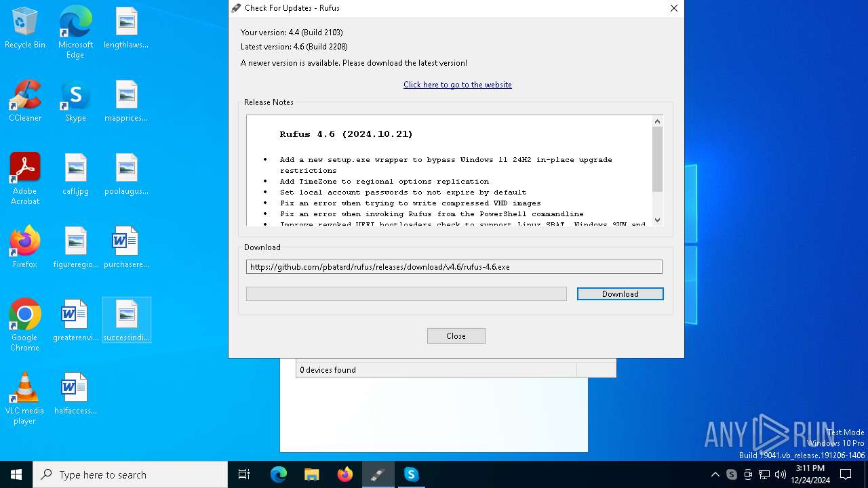Click 'A newer version is available' message
This screenshot has width=868, height=488.
(x=354, y=63)
